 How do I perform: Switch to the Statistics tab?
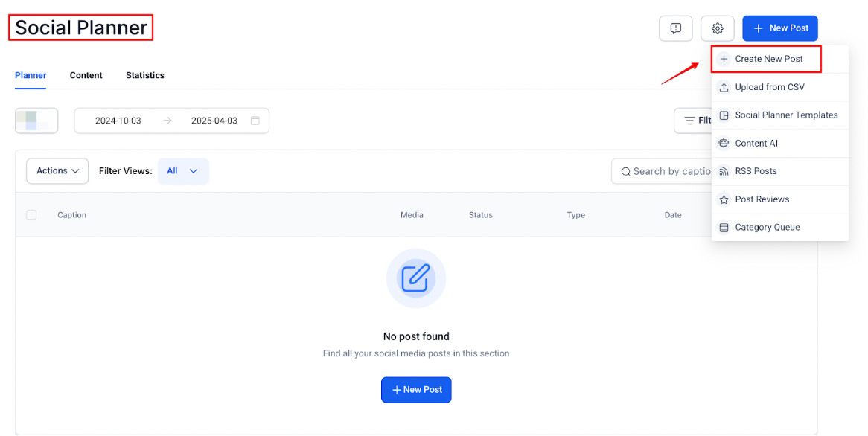coord(145,75)
